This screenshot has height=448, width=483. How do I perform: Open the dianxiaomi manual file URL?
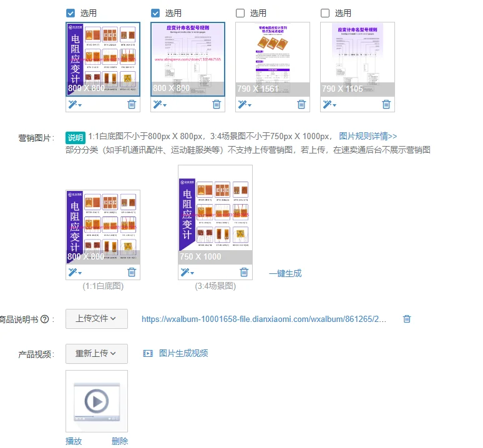coord(264,319)
